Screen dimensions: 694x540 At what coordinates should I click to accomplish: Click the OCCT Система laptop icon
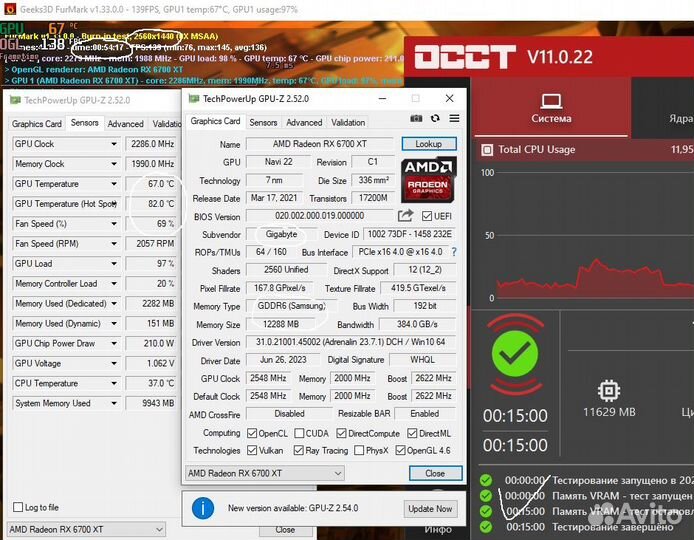(x=551, y=101)
